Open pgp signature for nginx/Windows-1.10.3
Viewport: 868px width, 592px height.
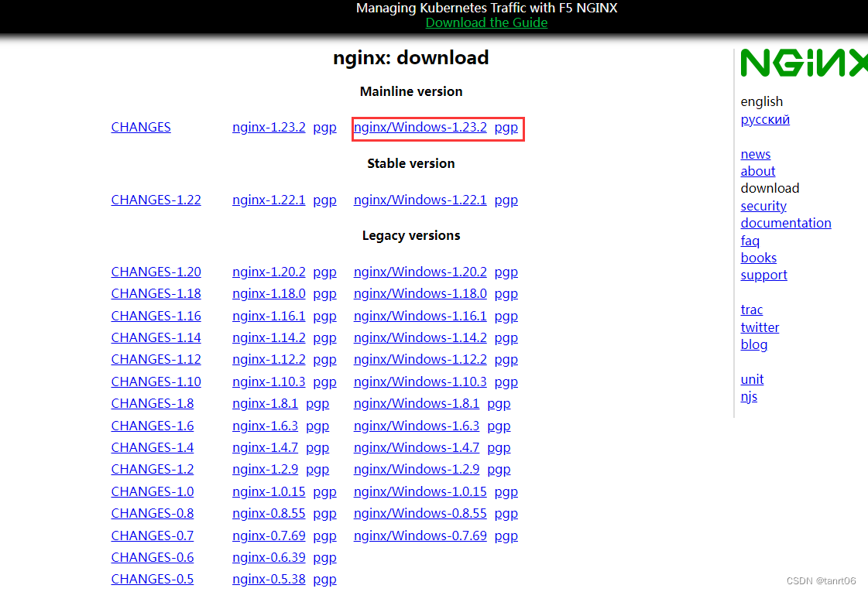point(506,382)
